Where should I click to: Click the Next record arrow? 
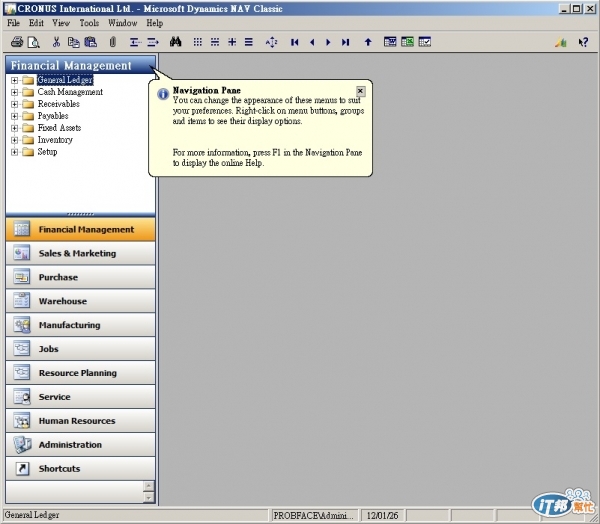pos(328,42)
